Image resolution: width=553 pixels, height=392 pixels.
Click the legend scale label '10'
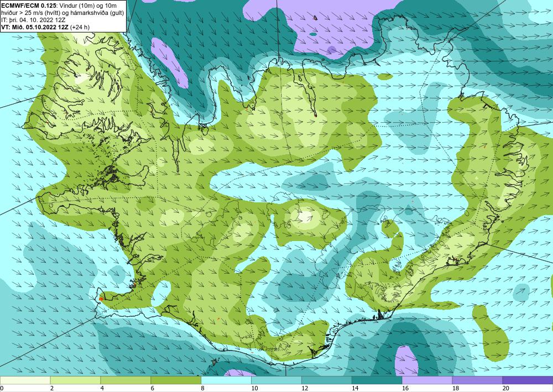point(254,388)
